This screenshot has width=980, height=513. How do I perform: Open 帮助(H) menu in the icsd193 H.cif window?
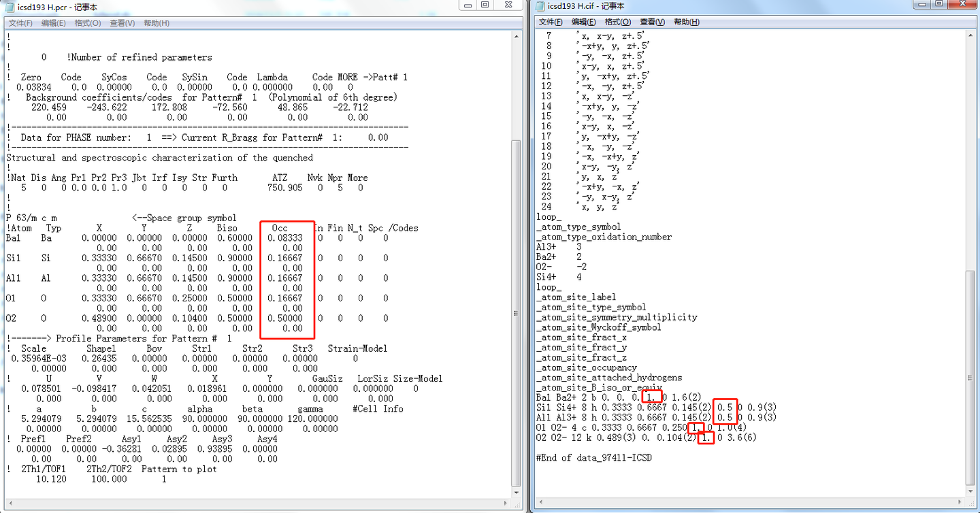(687, 22)
